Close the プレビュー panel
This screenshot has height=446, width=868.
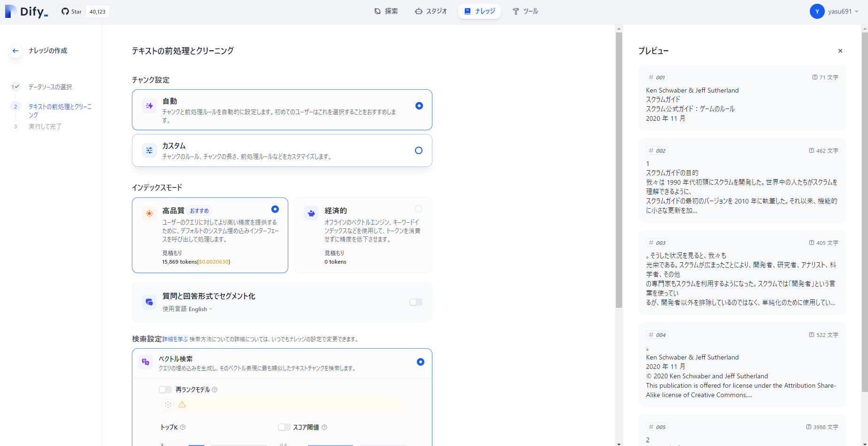click(x=840, y=51)
